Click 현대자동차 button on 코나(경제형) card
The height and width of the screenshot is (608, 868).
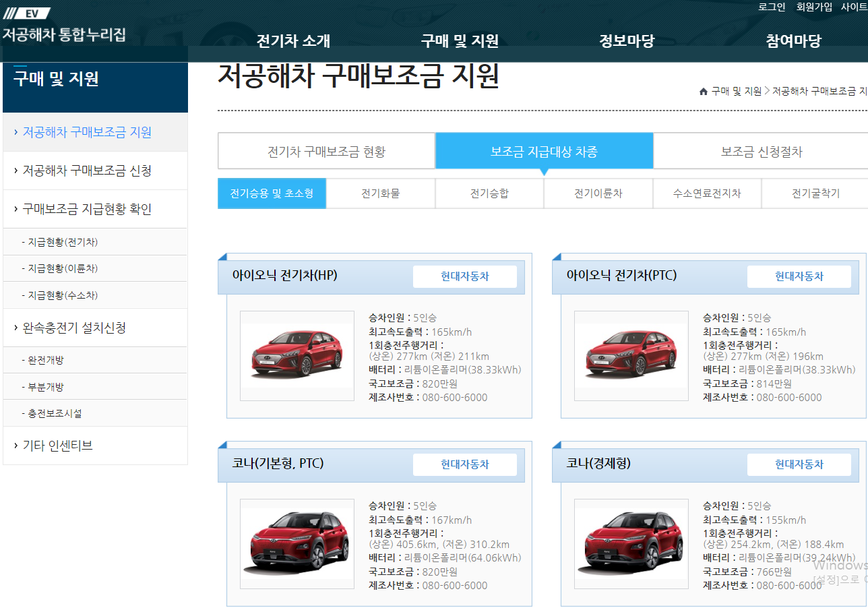(799, 464)
